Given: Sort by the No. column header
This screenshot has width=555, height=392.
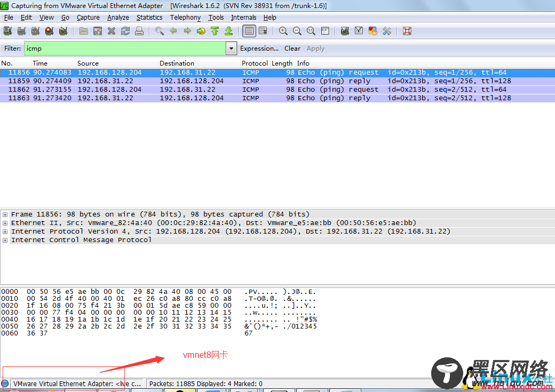Looking at the screenshot, I should (x=15, y=63).
